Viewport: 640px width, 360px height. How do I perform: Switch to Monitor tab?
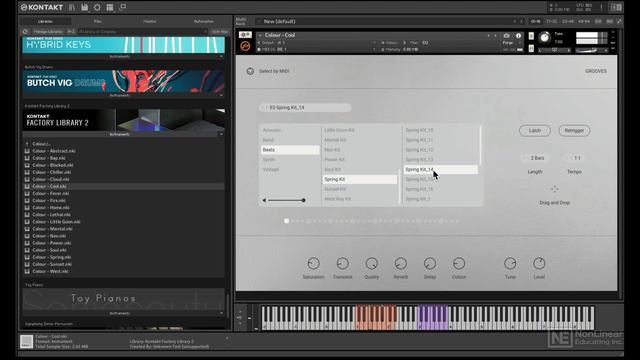point(149,21)
